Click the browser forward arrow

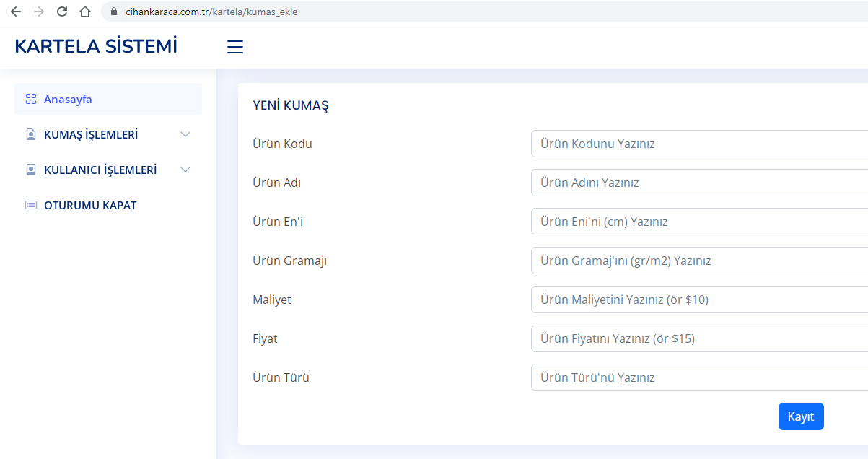tap(39, 12)
